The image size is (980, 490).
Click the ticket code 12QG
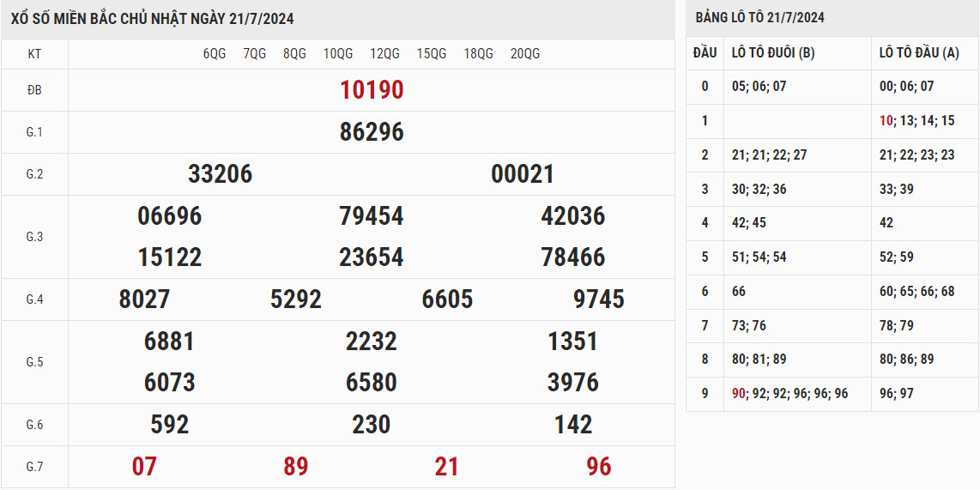tap(384, 54)
